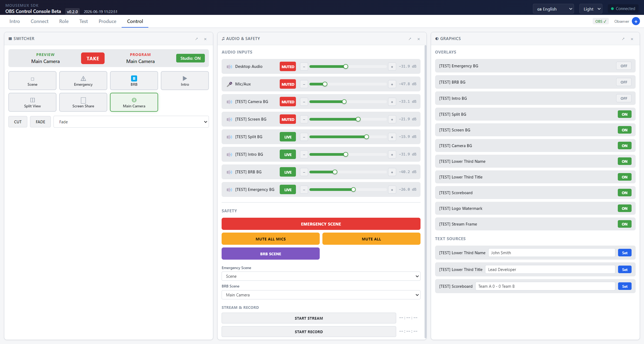Screen dimensions: 644x344
Task: Select the Main Camera scene tile
Action: click(x=134, y=102)
